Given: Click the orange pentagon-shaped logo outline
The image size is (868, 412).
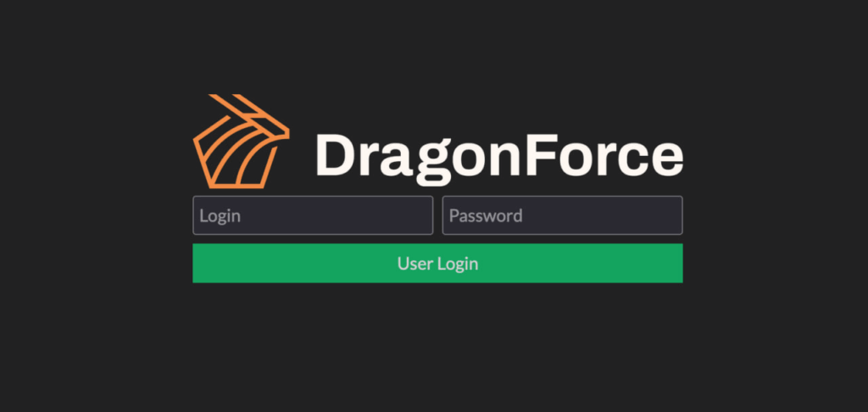Looking at the screenshot, I should pyautogui.click(x=241, y=142).
